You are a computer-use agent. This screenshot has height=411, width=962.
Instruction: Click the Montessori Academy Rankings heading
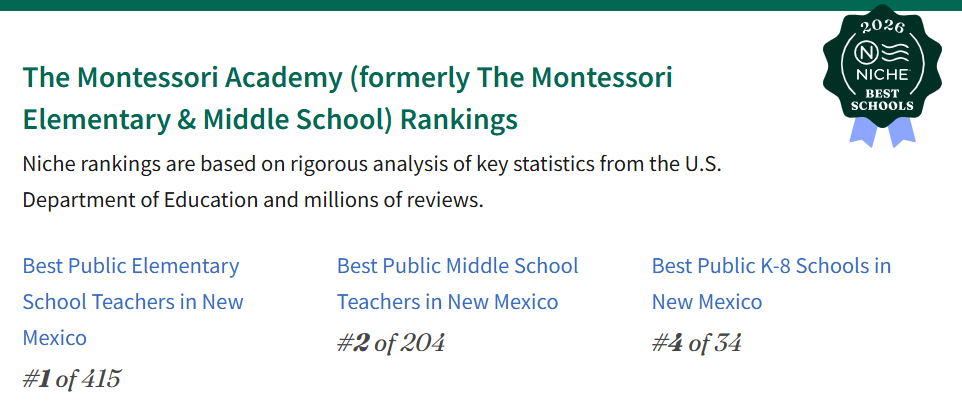[347, 77]
